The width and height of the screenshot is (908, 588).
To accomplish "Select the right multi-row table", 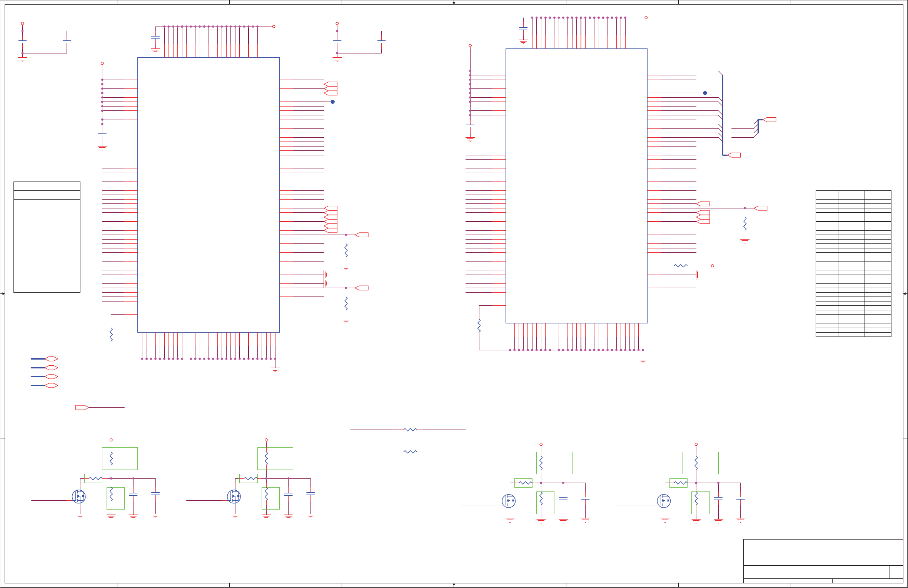I will coord(853,263).
